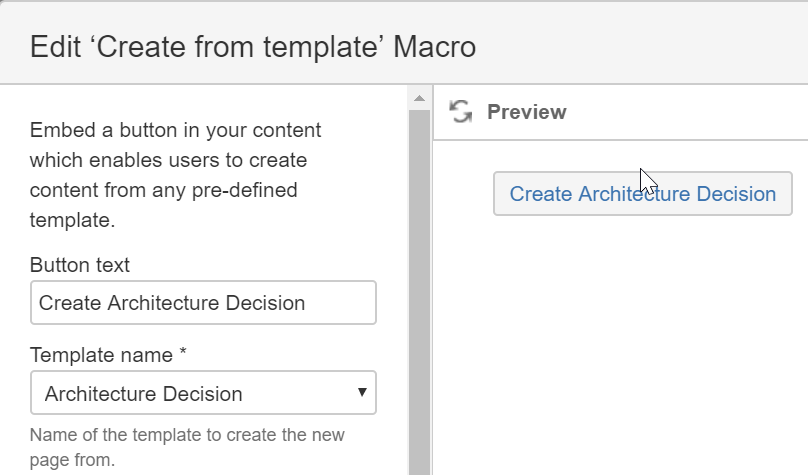Click the 'Button text' field label
The image size is (808, 475).
[80, 265]
